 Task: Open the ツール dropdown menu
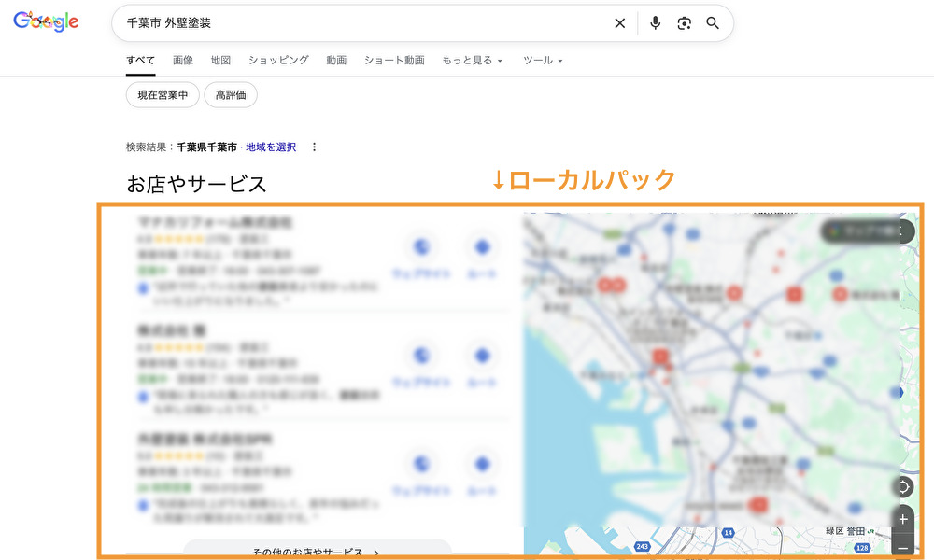(543, 61)
